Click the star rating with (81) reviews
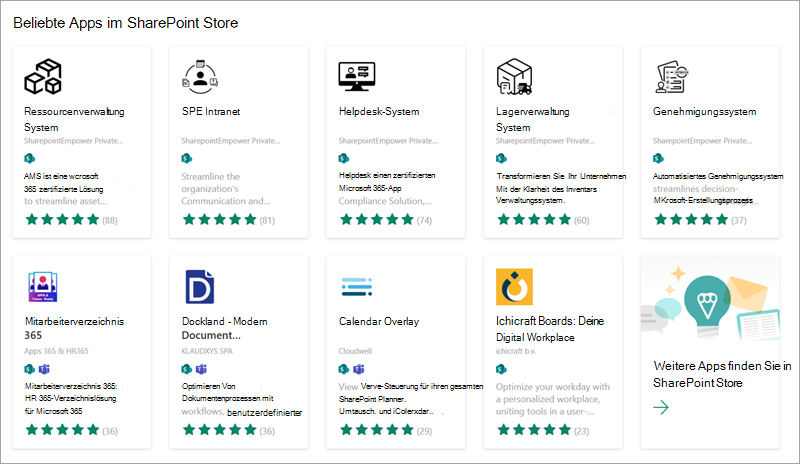 click(x=229, y=220)
